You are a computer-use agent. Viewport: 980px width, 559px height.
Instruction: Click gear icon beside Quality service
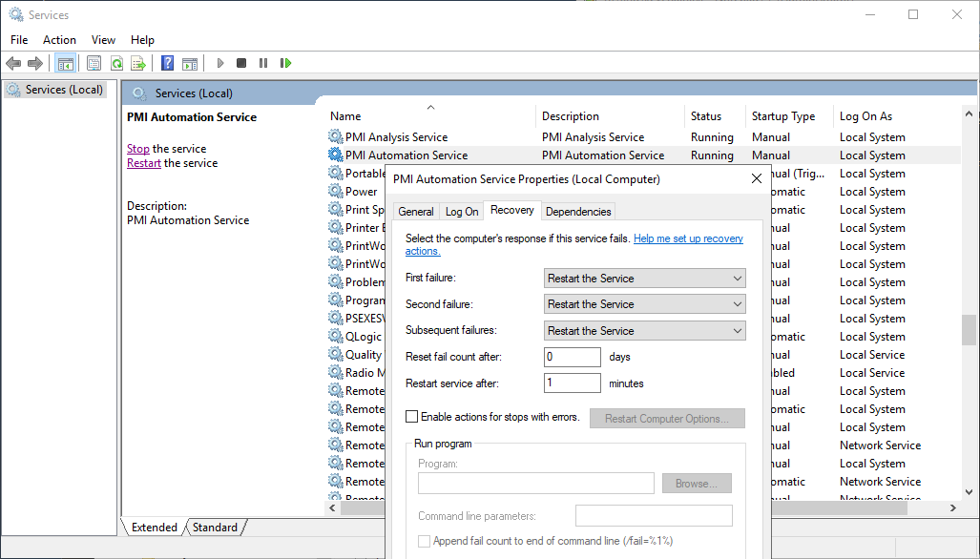point(336,354)
